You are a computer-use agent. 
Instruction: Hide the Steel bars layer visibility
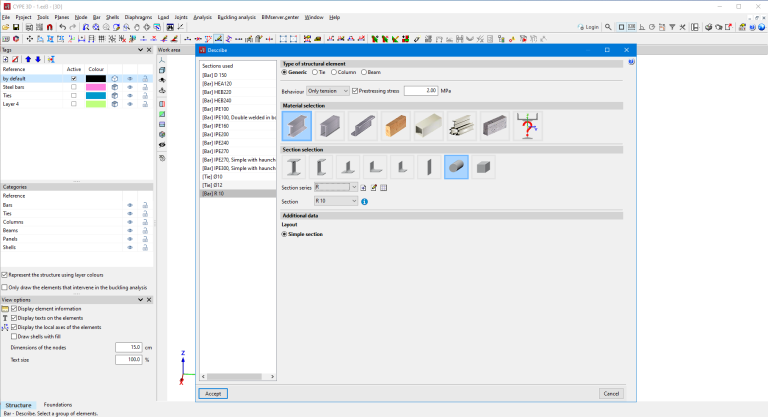click(130, 88)
